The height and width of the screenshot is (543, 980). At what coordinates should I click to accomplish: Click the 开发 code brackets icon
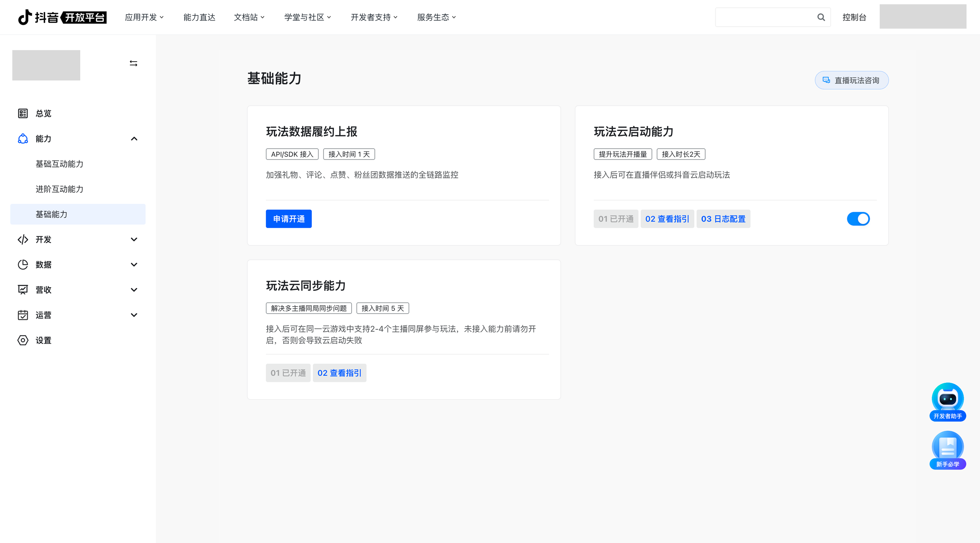coord(23,239)
